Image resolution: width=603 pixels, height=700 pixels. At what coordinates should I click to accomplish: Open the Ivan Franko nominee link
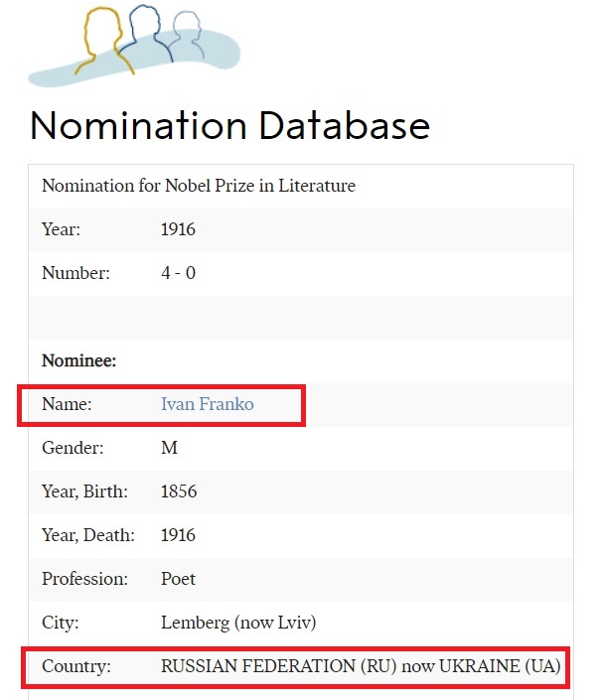click(x=207, y=404)
